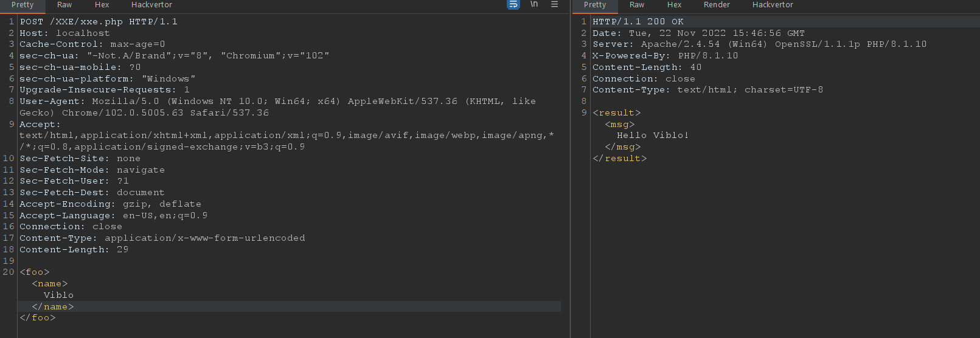Click the Host: localhost header line
This screenshot has height=338, width=980.
click(64, 33)
